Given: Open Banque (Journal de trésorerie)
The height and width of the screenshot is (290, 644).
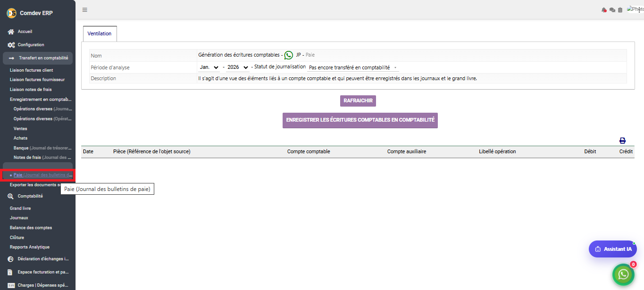Looking at the screenshot, I should coord(43,148).
